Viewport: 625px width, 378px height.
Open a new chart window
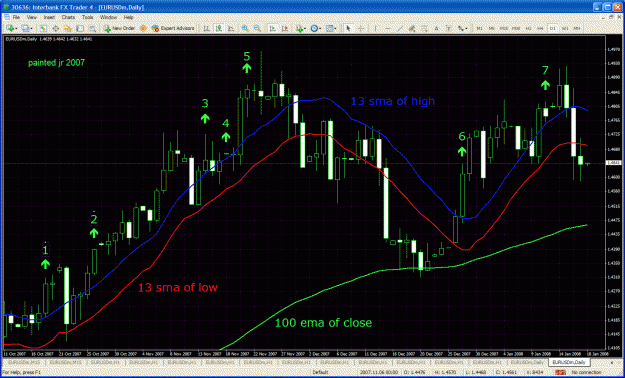click(x=10, y=28)
